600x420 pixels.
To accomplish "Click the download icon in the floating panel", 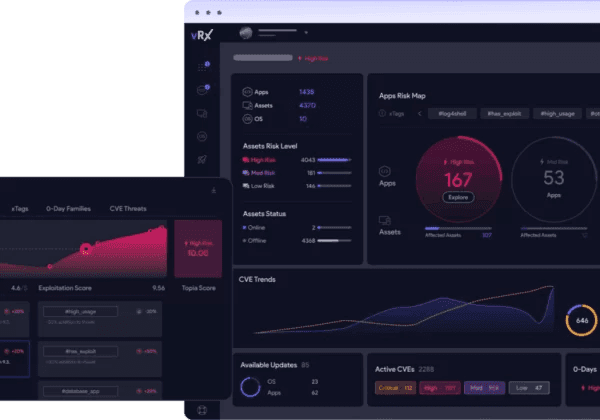I will pos(214,190).
